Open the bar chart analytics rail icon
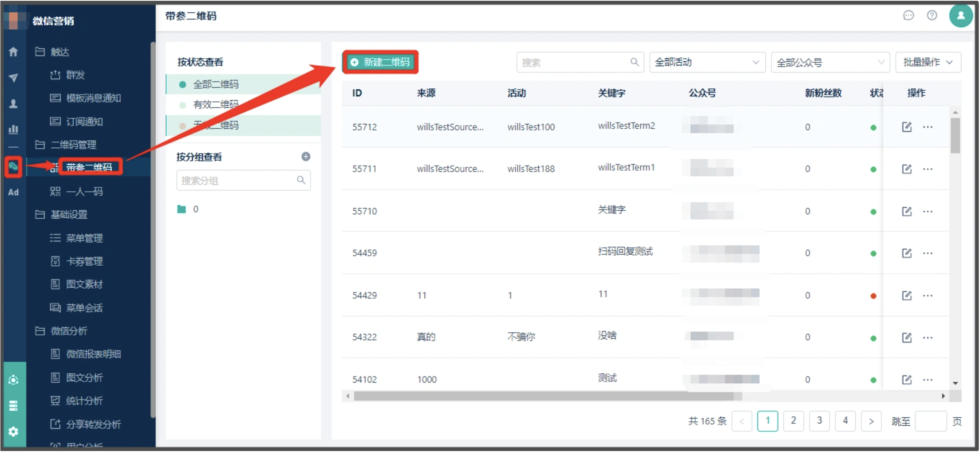This screenshot has width=980, height=453. point(13,129)
